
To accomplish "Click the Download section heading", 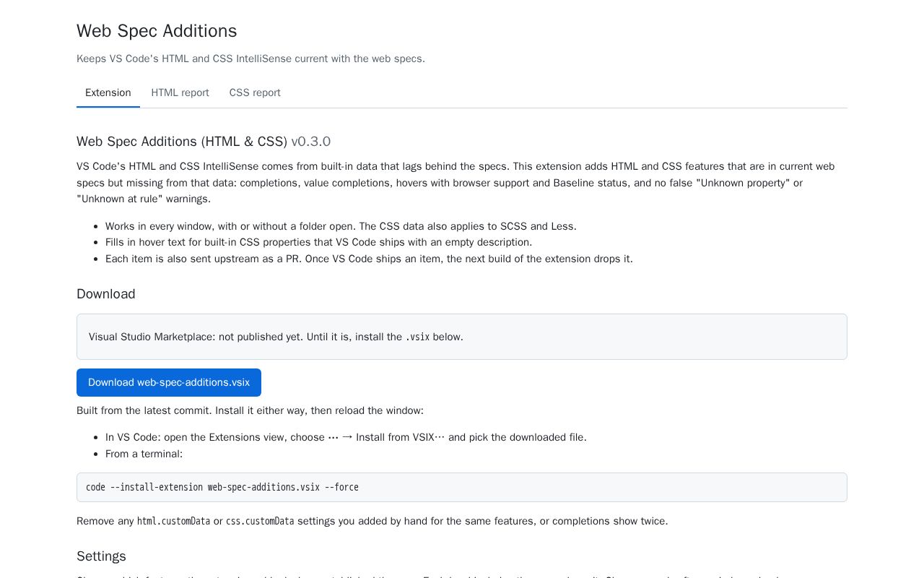I will click(x=106, y=294).
